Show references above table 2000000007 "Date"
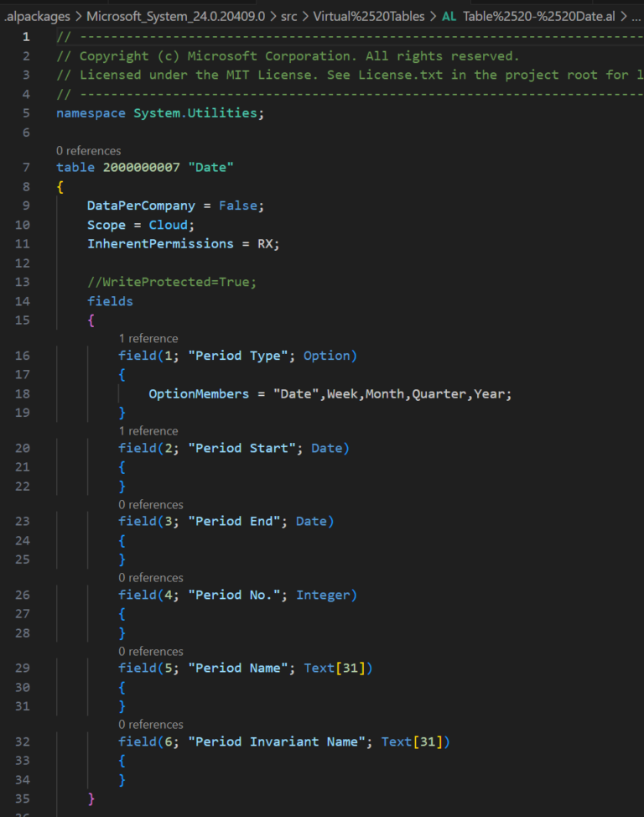The height and width of the screenshot is (817, 644). tap(88, 151)
